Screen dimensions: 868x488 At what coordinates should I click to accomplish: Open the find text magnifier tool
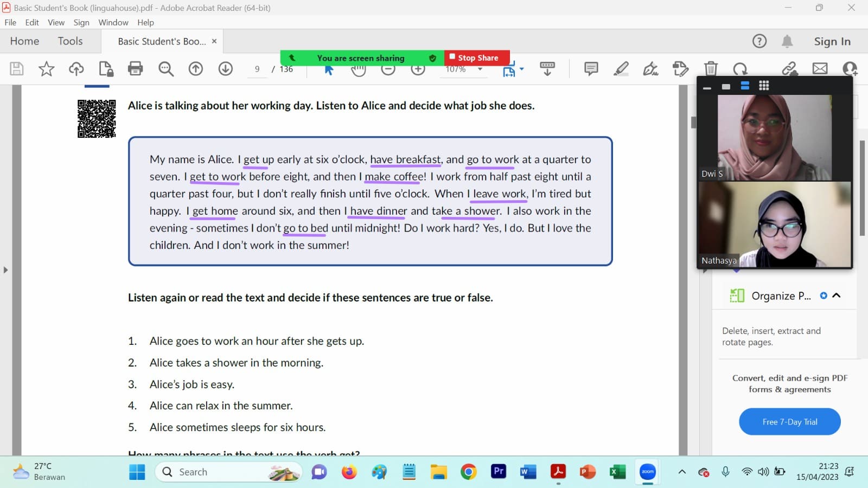coord(165,69)
